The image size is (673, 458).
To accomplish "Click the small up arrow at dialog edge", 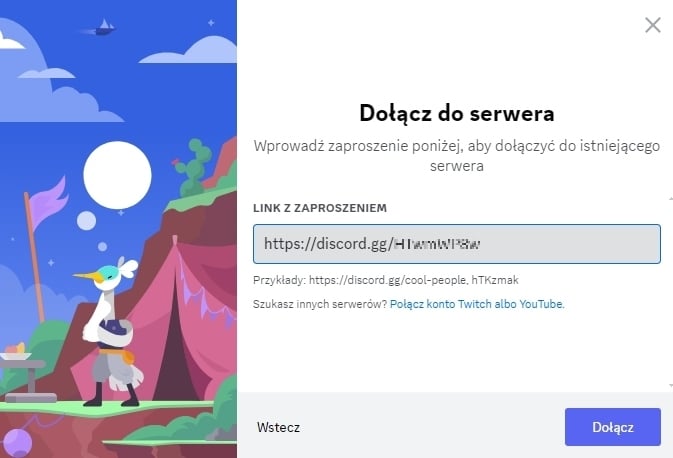I will (x=671, y=199).
